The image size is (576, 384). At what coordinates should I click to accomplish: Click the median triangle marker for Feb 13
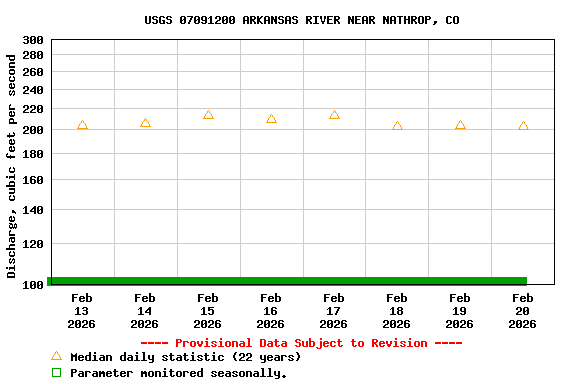coord(83,125)
